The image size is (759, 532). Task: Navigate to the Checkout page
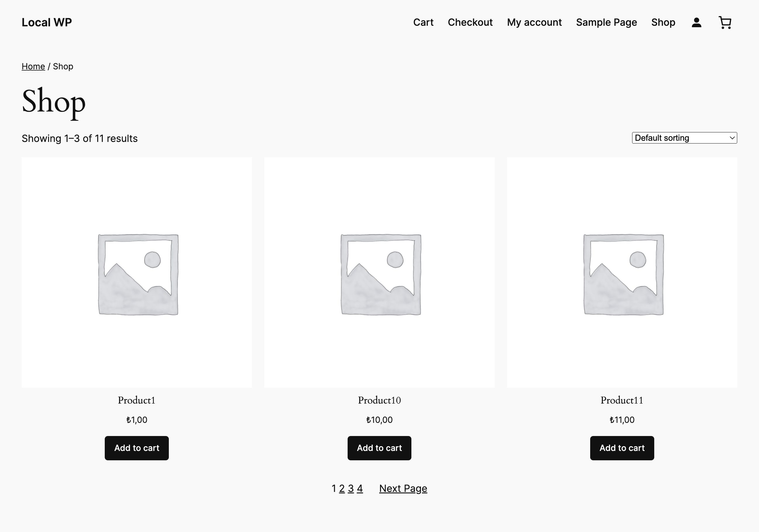[x=470, y=22]
